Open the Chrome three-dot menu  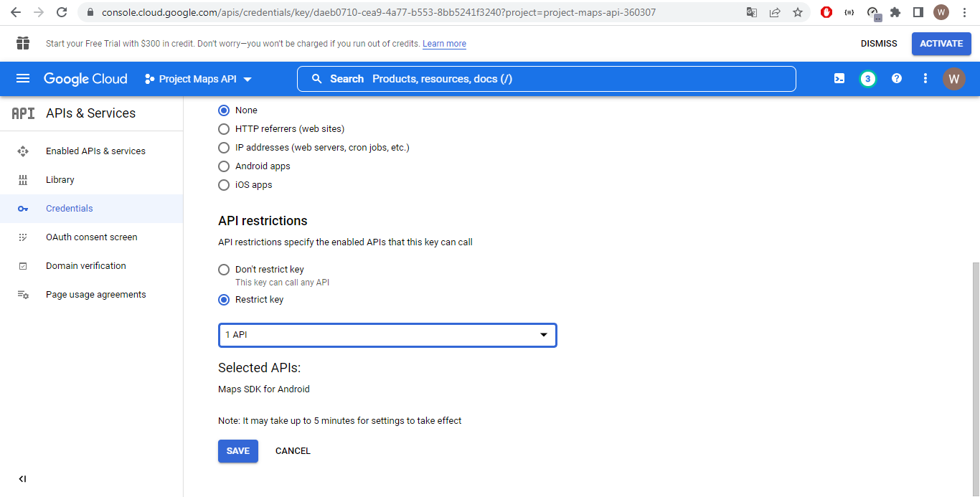tap(964, 12)
